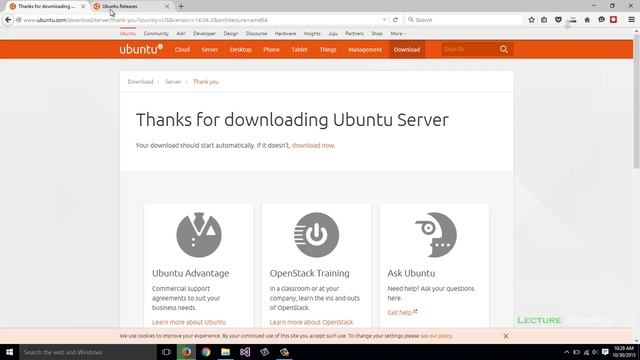Click the Firefox taskbar icon

(186, 352)
